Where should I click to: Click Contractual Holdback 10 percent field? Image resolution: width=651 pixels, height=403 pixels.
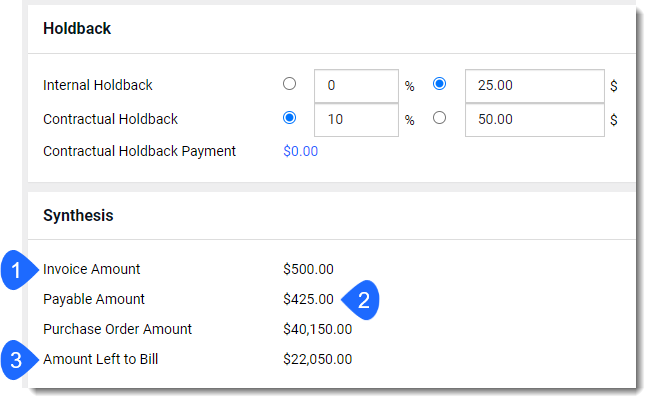356,120
